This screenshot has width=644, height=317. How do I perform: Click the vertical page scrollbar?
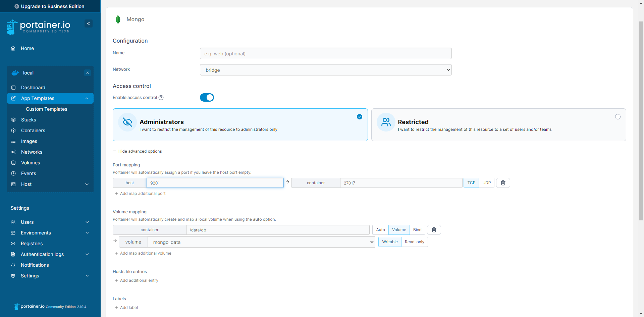641,121
